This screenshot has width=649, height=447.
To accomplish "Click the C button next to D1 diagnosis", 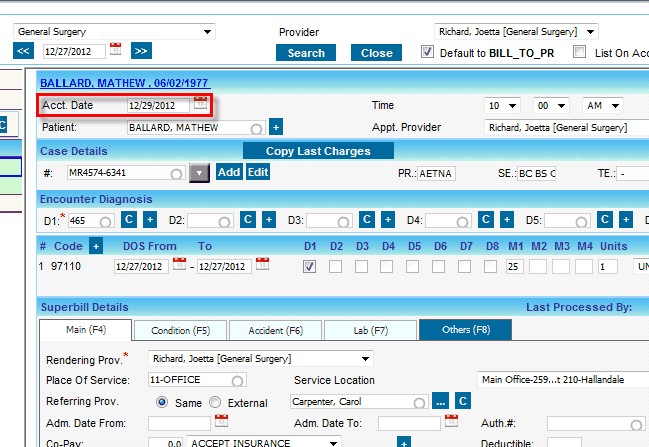I will pyautogui.click(x=129, y=219).
